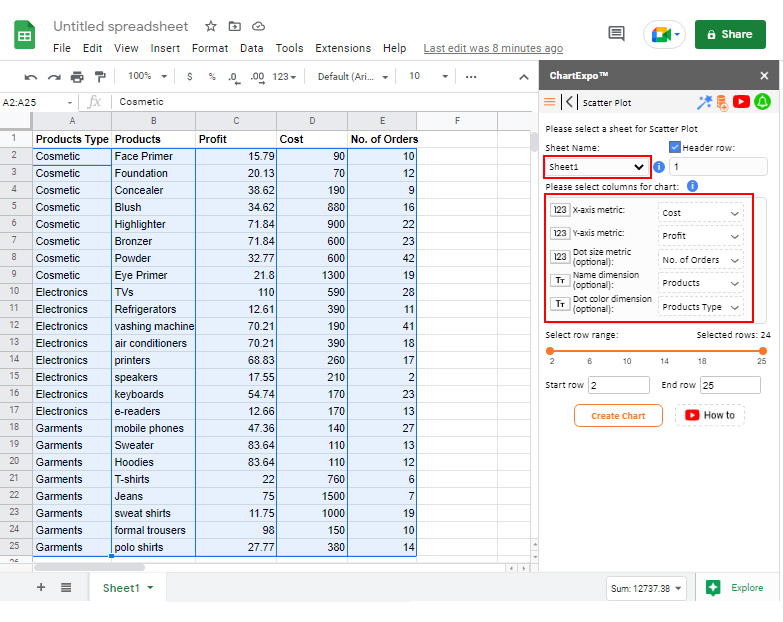Undo the last action
Screen dimensions: 783x622
pos(31,77)
